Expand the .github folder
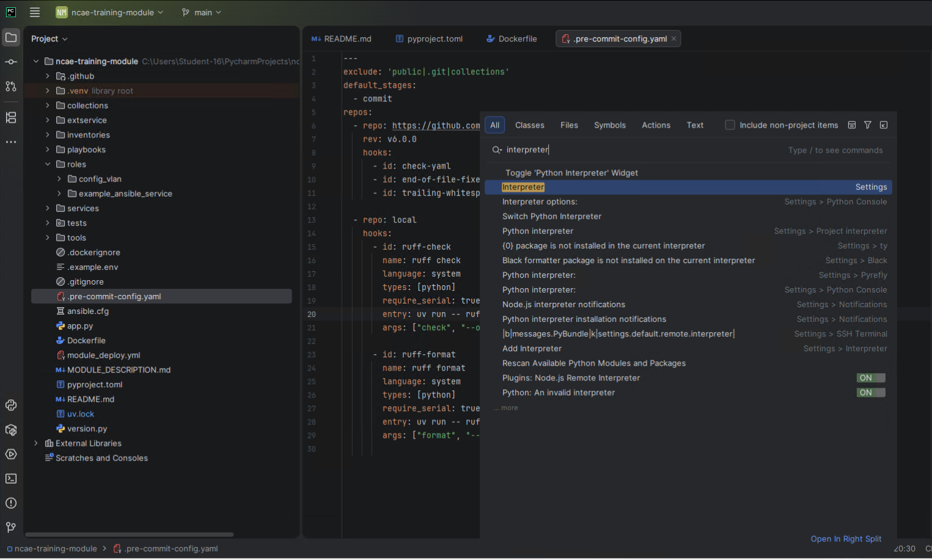Screen dimensions: 932x560 click(x=48, y=76)
